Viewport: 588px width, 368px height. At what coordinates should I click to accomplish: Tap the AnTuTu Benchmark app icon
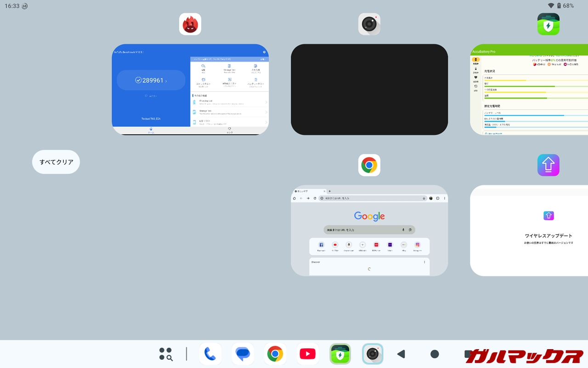click(x=190, y=24)
